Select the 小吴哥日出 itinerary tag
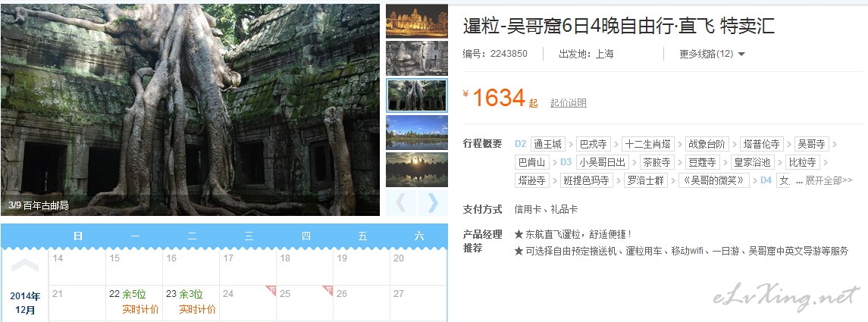The width and height of the screenshot is (868, 322). pyautogui.click(x=602, y=162)
